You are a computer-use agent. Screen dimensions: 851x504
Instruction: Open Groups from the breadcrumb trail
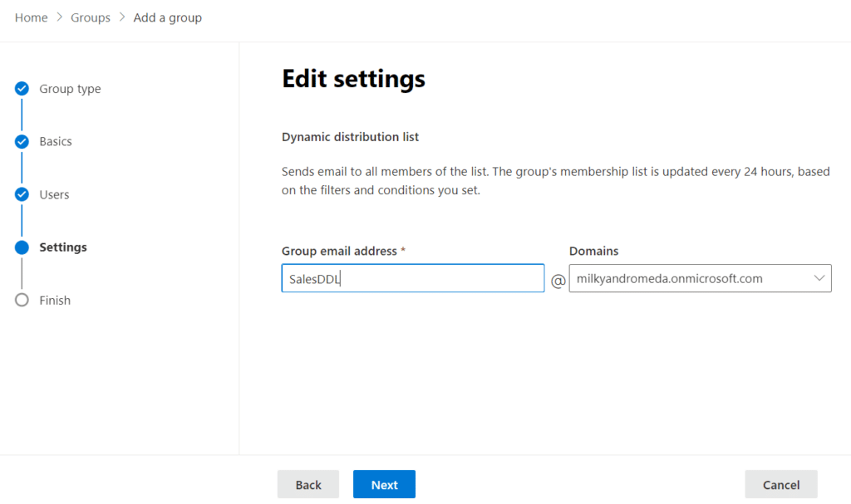click(x=91, y=17)
